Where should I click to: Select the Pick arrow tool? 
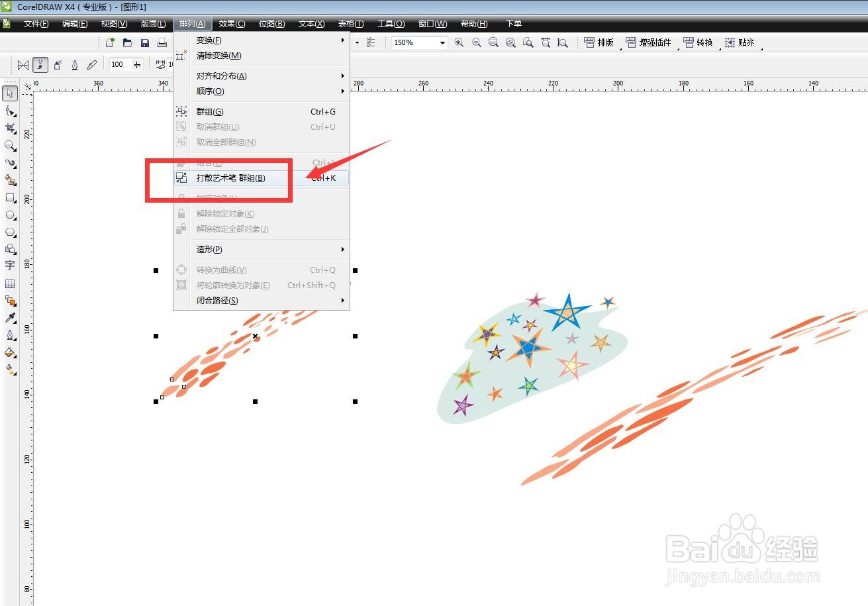coord(10,93)
